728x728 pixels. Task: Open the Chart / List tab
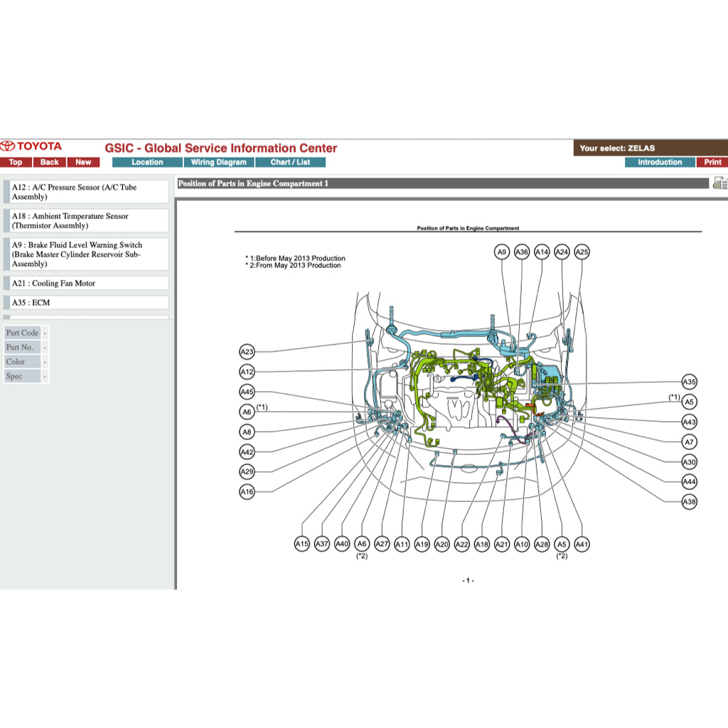click(290, 162)
